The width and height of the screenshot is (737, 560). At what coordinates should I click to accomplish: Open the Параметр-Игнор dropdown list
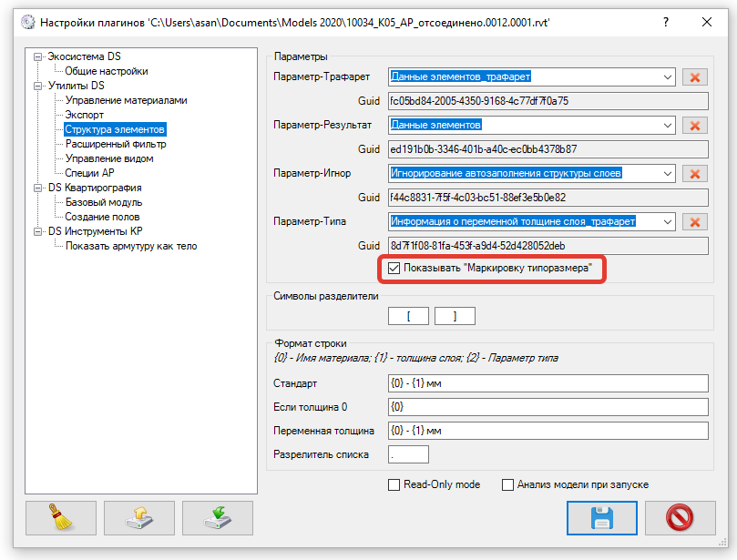point(667,173)
